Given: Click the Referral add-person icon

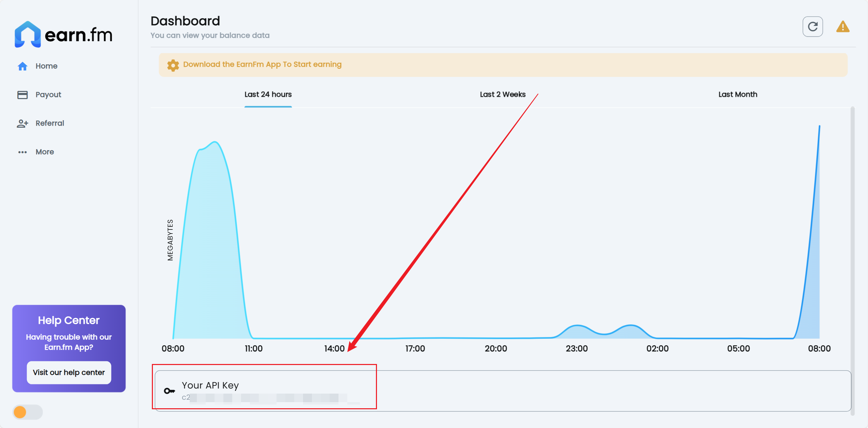Looking at the screenshot, I should pyautogui.click(x=22, y=123).
